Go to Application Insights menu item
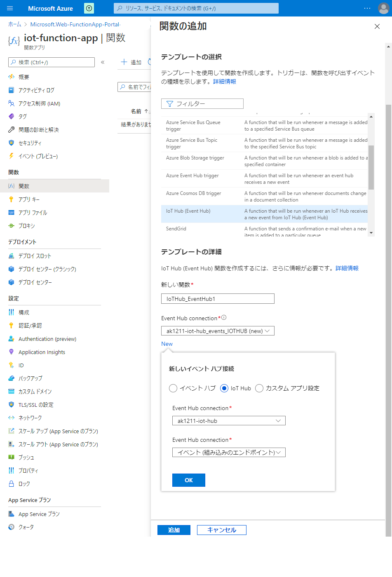 [42, 352]
